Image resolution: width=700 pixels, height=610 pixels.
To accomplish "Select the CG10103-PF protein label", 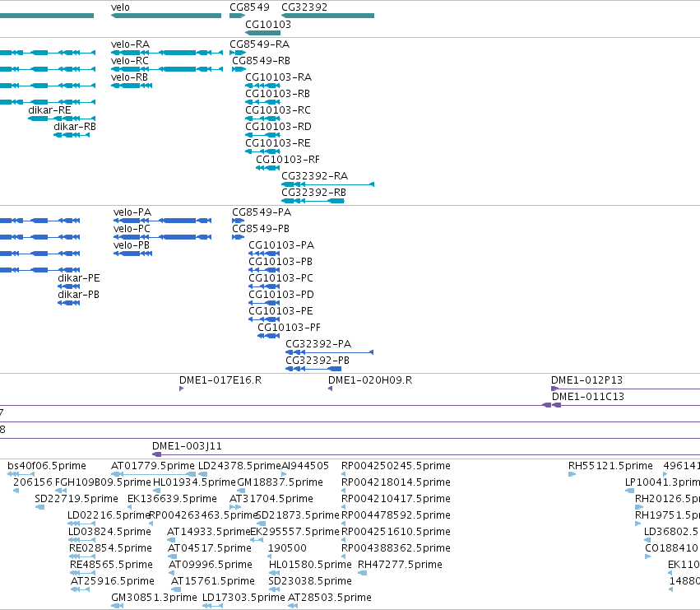I will pos(289,328).
